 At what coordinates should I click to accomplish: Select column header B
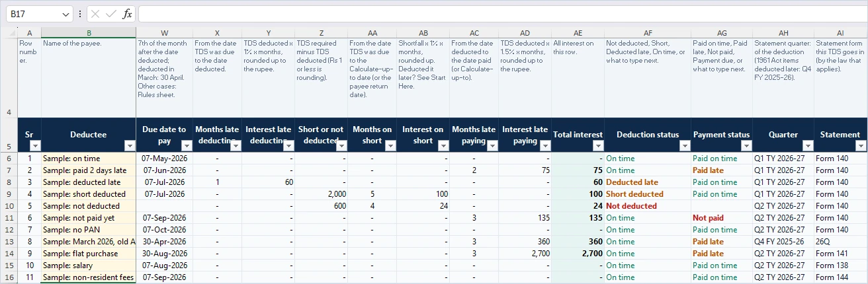pyautogui.click(x=89, y=33)
